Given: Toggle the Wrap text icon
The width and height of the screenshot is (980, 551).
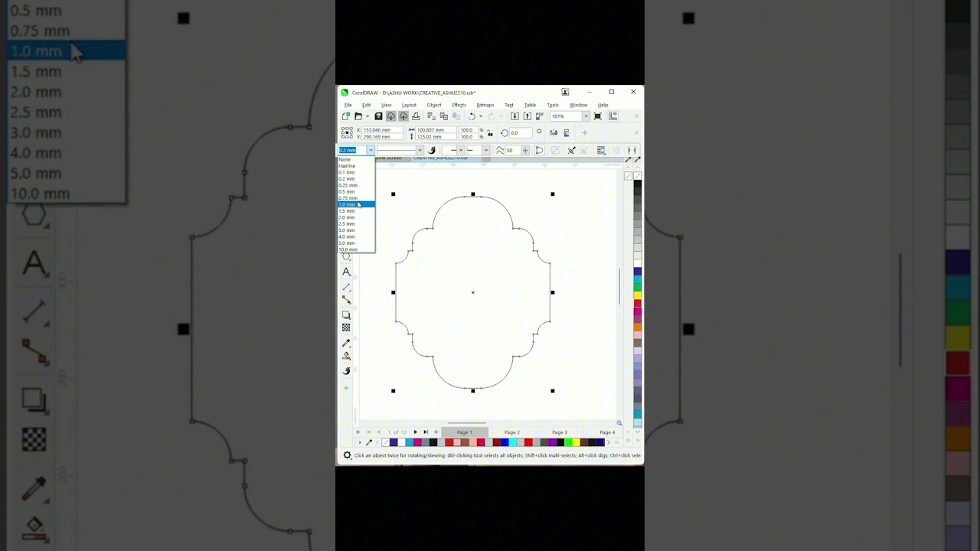Looking at the screenshot, I should click(x=601, y=150).
